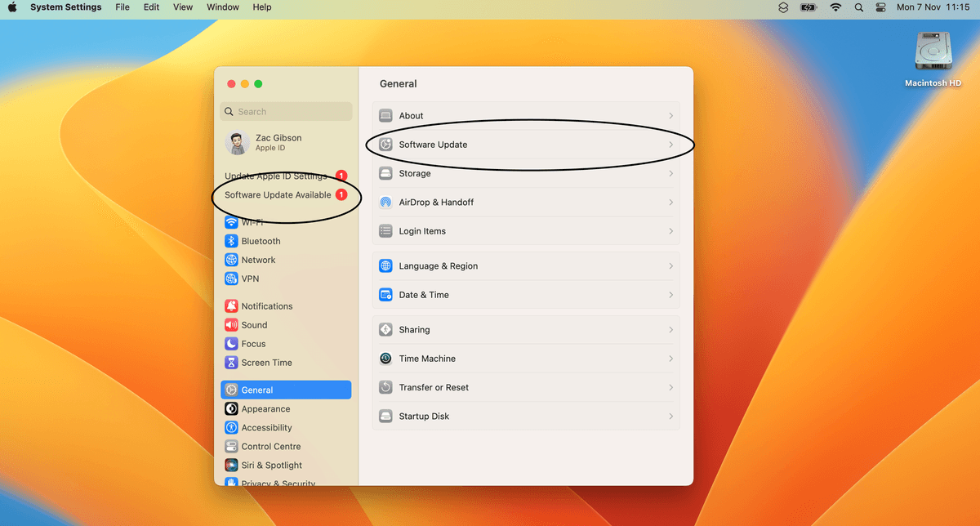Image resolution: width=980 pixels, height=526 pixels.
Task: Click the About computer icon
Action: click(x=385, y=116)
